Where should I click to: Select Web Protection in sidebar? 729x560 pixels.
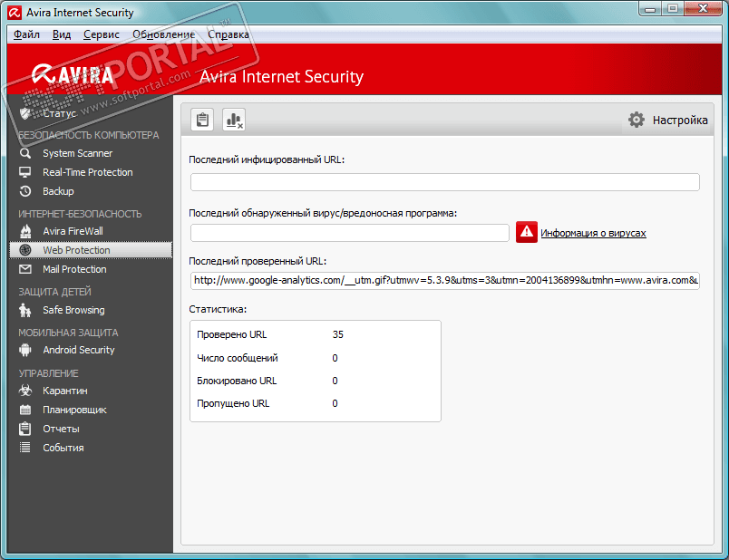click(91, 250)
